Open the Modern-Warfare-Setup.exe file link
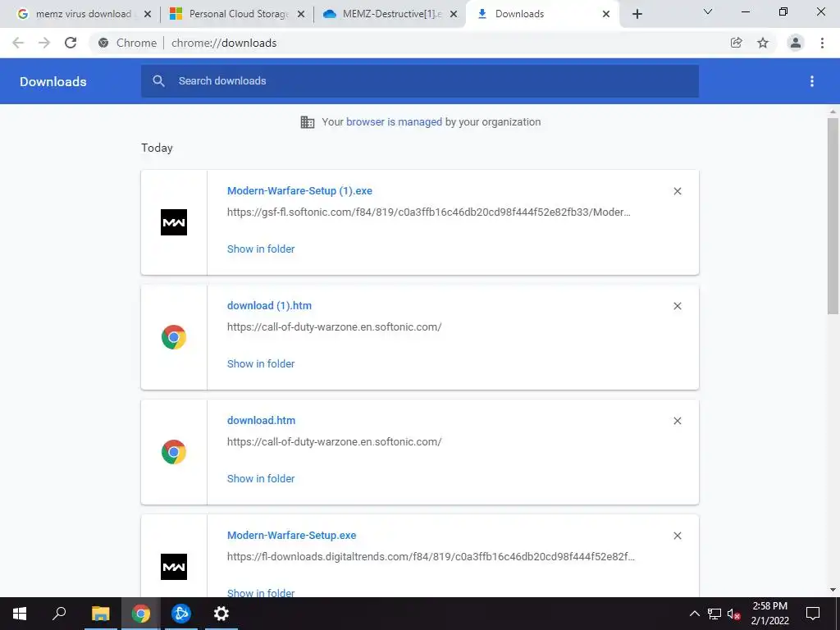840x630 pixels. [x=291, y=535]
